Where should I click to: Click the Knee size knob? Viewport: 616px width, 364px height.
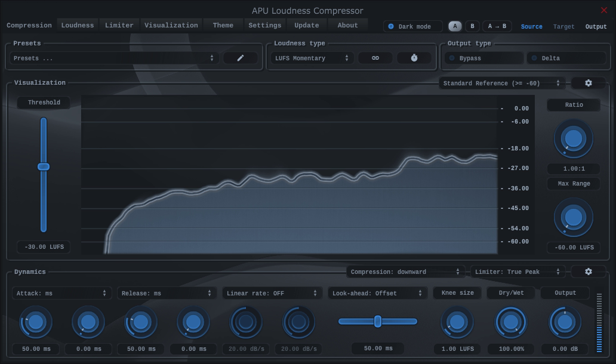point(457,322)
